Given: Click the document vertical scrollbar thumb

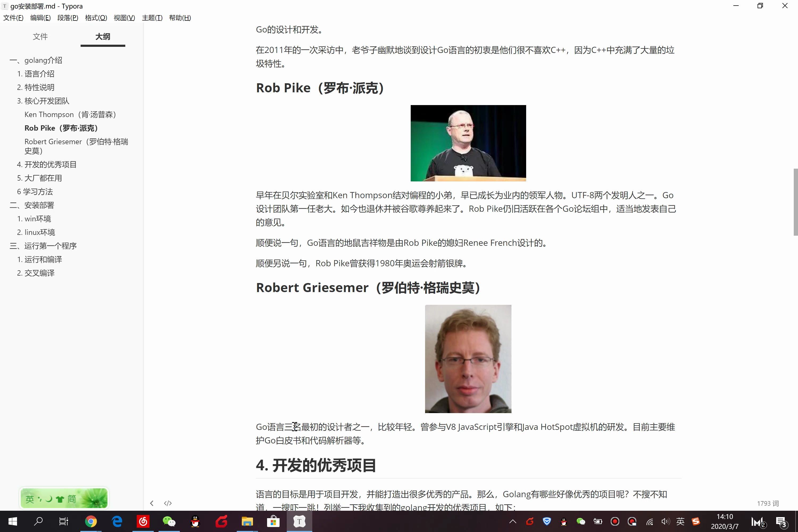Looking at the screenshot, I should pos(796,202).
